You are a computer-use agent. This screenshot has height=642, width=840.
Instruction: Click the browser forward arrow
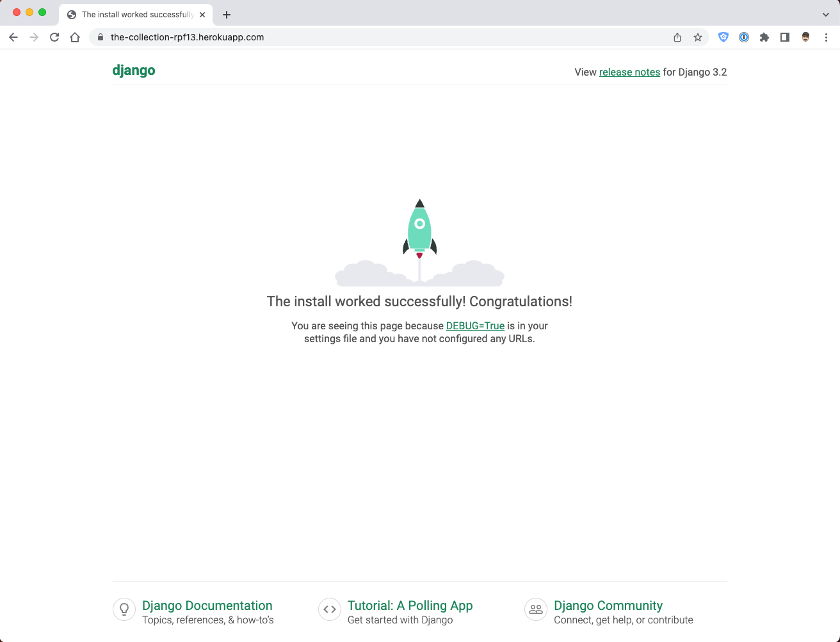tap(34, 37)
